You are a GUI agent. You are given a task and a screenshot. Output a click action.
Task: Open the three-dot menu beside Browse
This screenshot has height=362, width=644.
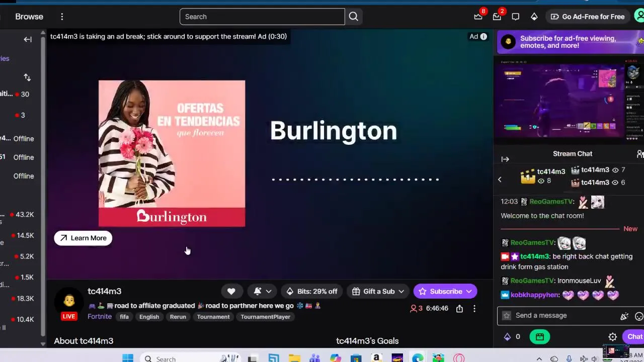62,17
